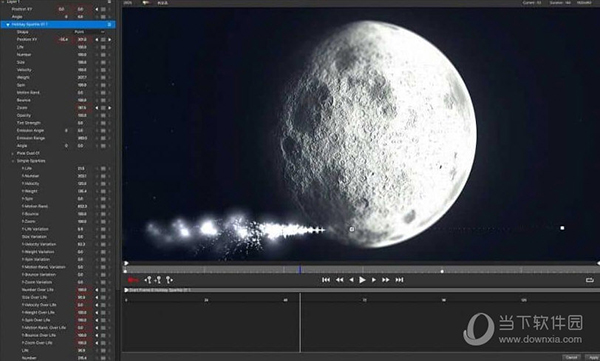Click the third keyframe tool icon
Viewport: 600px width, 361px height.
169,280
